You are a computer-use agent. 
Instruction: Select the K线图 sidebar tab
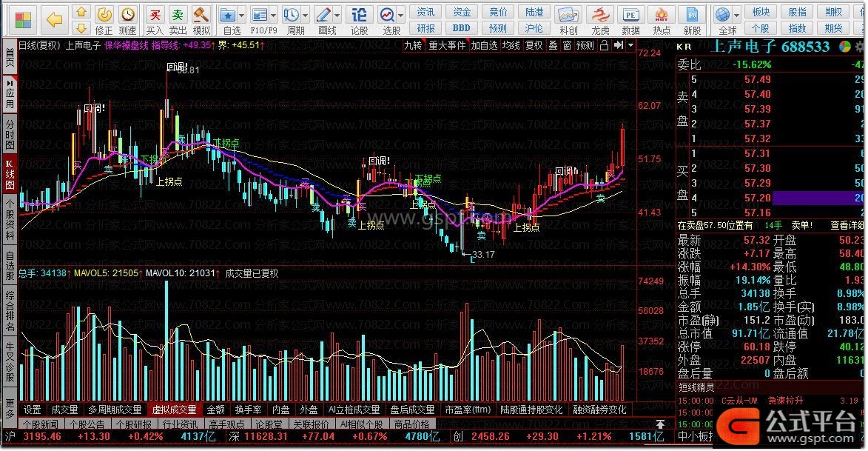pyautogui.click(x=10, y=173)
